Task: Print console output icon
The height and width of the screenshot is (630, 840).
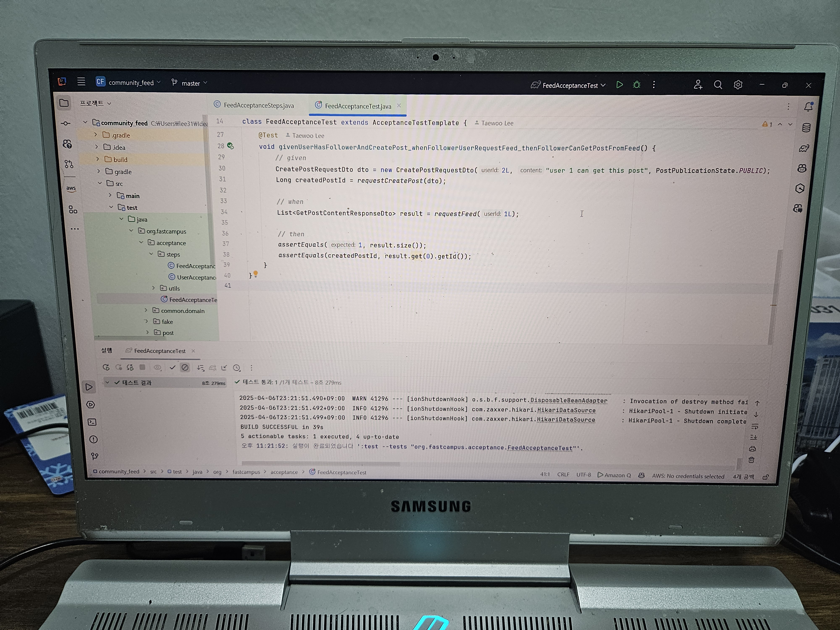Action: click(x=752, y=449)
